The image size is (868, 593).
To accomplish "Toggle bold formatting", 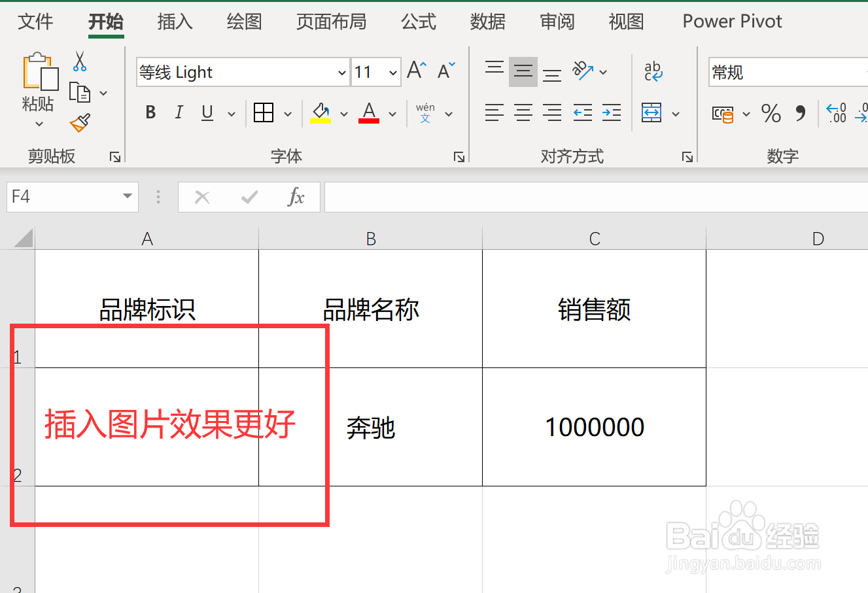I will [150, 112].
